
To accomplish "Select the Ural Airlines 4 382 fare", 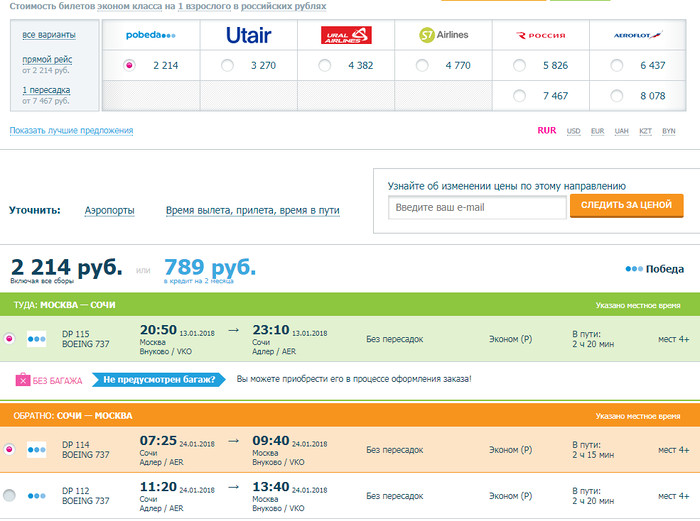I will (325, 65).
